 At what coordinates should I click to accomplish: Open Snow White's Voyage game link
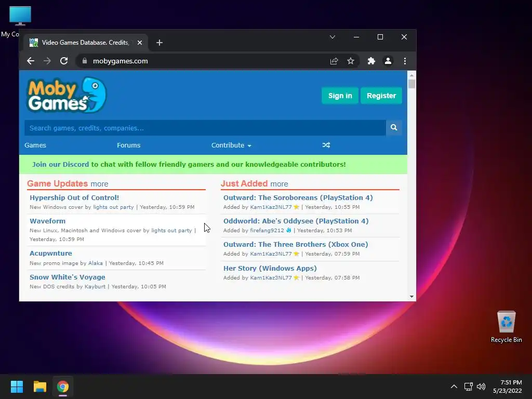[67, 277]
